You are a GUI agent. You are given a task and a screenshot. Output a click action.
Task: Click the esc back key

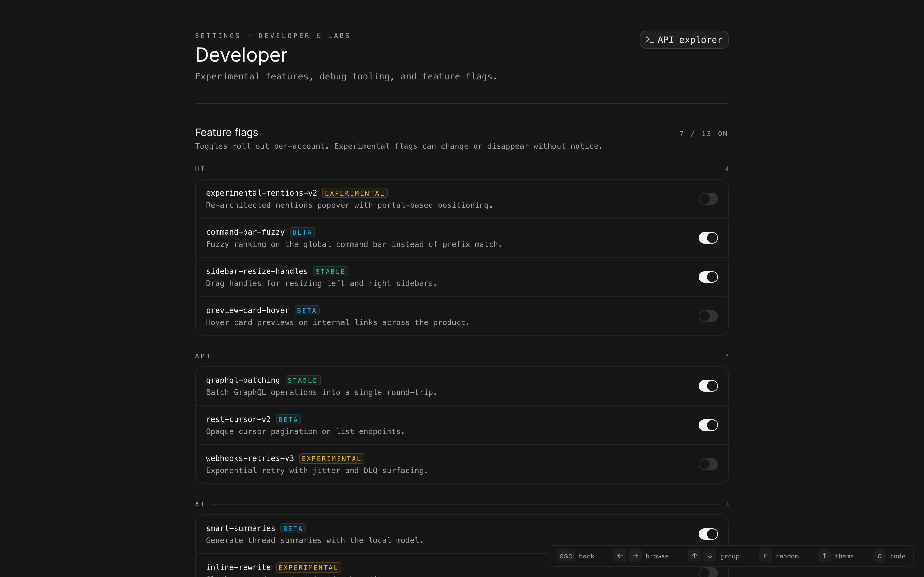(x=566, y=556)
